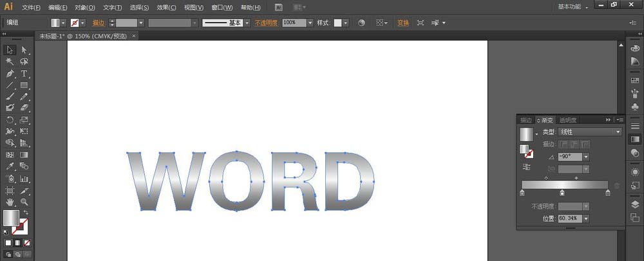Image resolution: width=644 pixels, height=261 pixels.
Task: Open stroke color dropdown in control bar
Action: tap(83, 23)
